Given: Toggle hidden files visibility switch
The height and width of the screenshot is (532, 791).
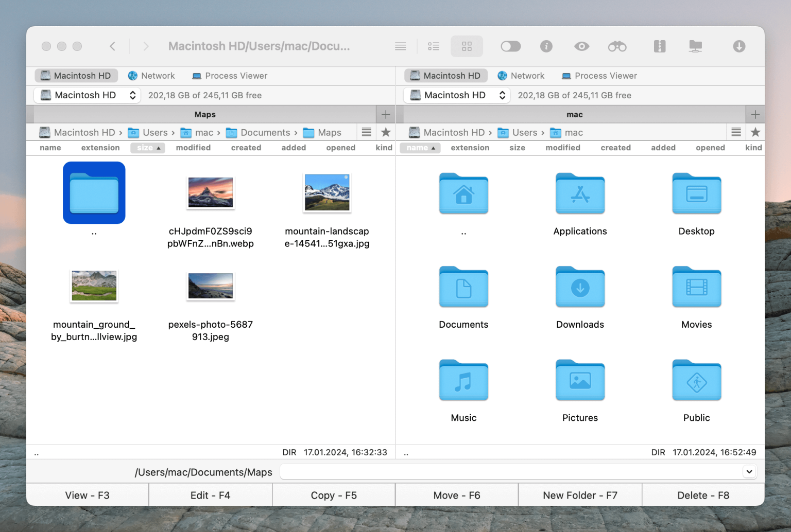Looking at the screenshot, I should click(510, 46).
